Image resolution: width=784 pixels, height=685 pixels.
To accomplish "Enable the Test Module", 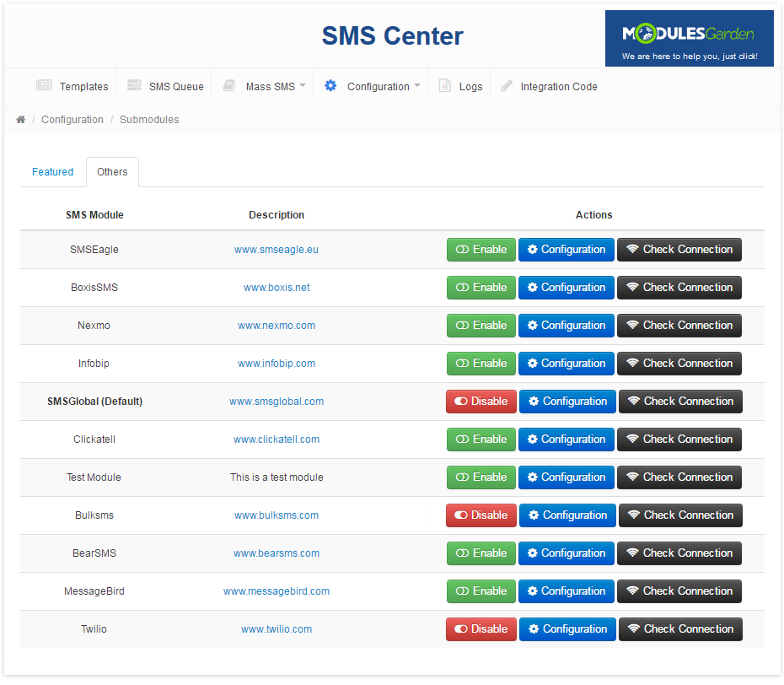I will click(481, 477).
